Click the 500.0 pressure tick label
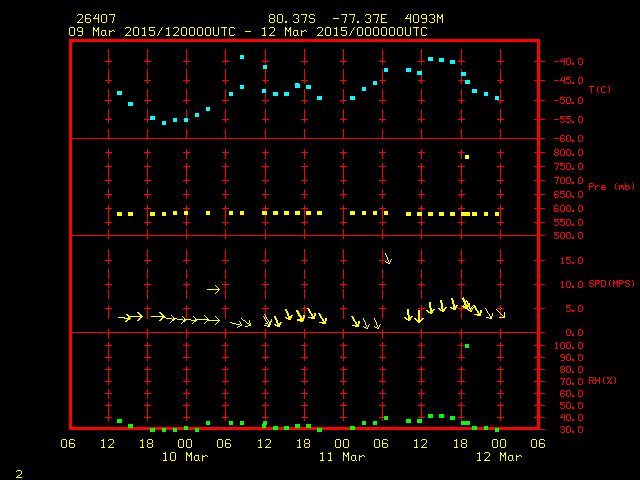 tap(568, 236)
